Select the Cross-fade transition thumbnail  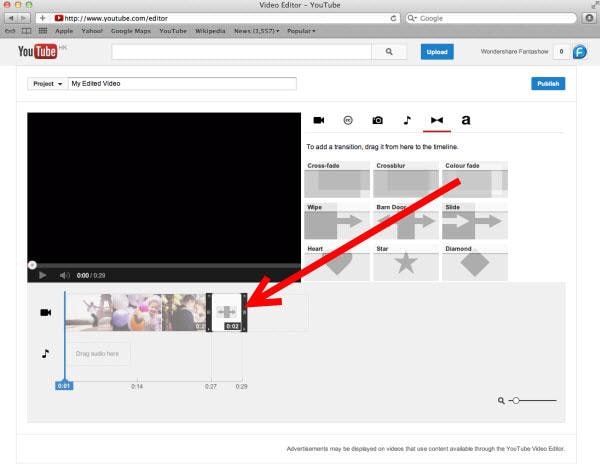(x=337, y=179)
